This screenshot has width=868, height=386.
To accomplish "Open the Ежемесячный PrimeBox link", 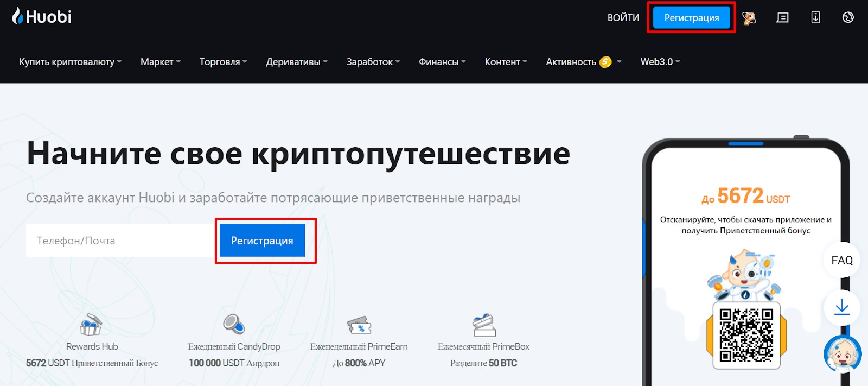I will [x=483, y=346].
